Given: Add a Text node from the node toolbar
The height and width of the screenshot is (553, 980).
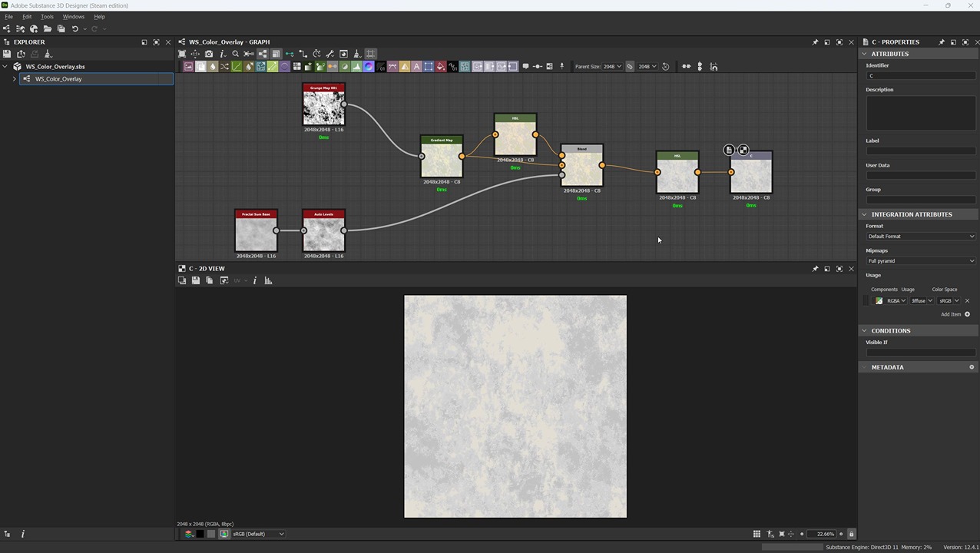Looking at the screenshot, I should [x=417, y=67].
